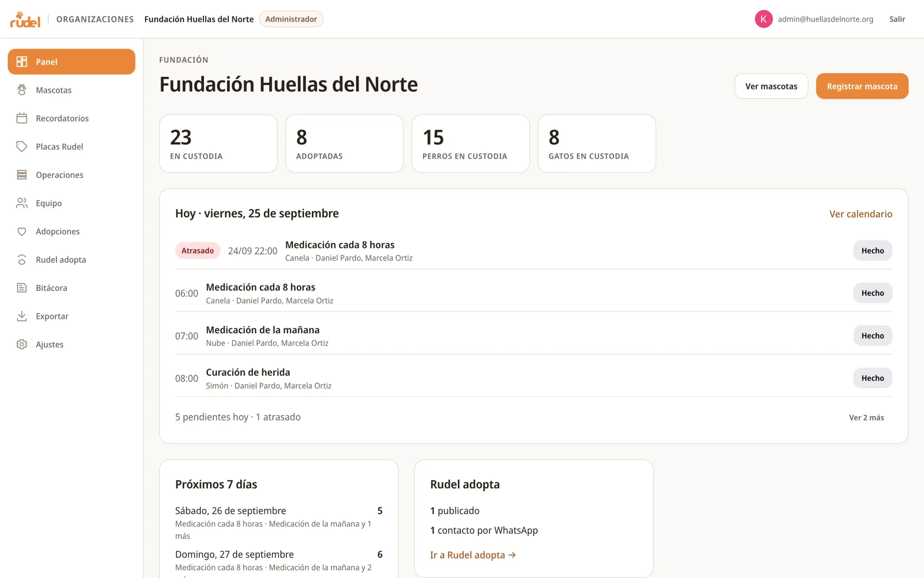The width and height of the screenshot is (924, 578).
Task: Click the Operaciones stack icon
Action: (22, 175)
